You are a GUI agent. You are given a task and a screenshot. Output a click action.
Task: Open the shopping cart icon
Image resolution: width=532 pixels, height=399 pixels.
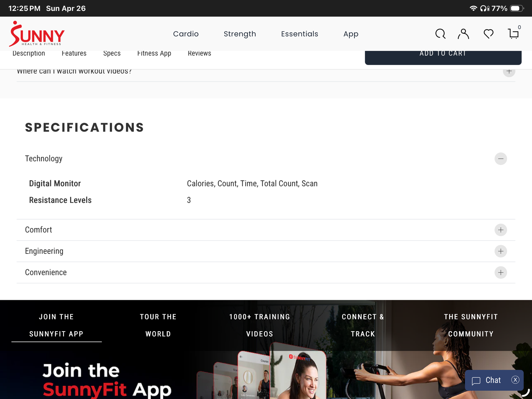coord(513,34)
